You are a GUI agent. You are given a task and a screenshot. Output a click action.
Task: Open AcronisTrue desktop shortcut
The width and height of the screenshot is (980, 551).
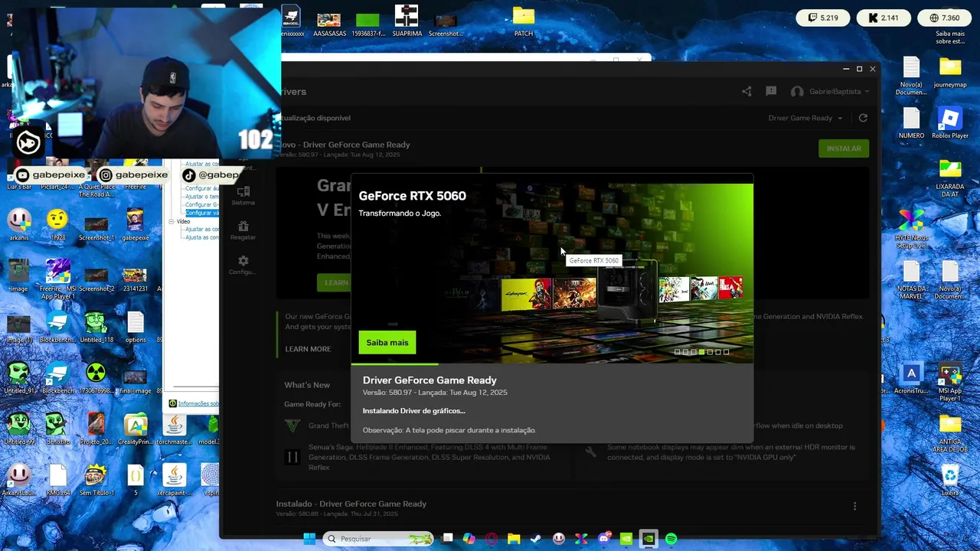click(x=911, y=379)
